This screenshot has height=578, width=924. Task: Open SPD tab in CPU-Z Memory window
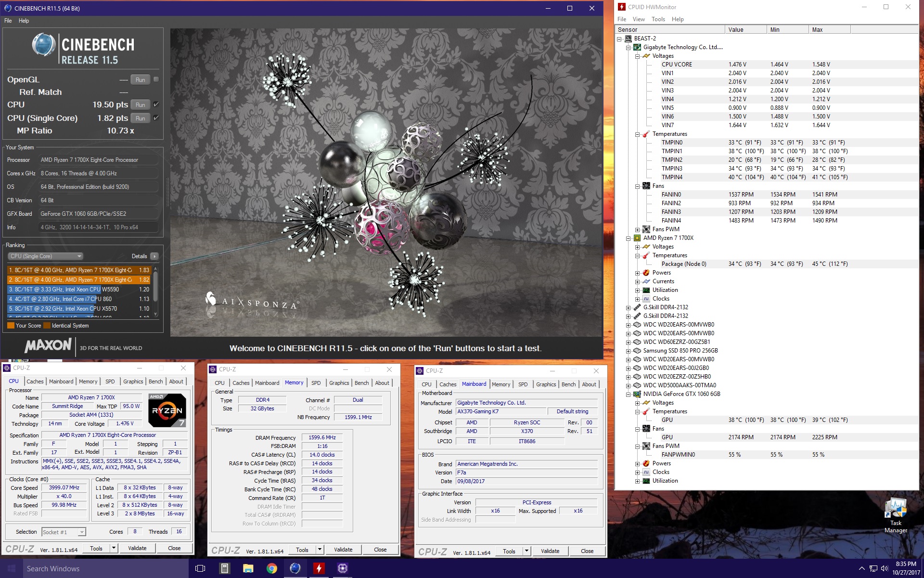316,383
